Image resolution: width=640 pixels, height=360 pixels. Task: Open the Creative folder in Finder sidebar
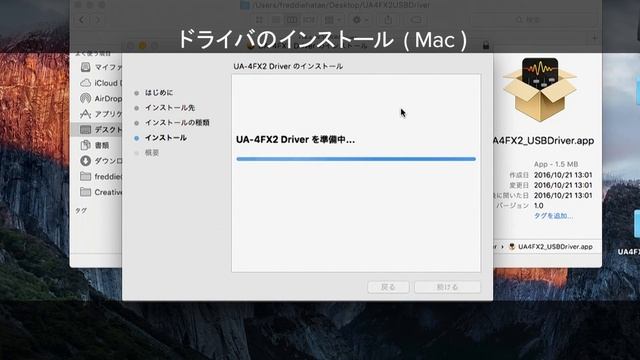click(101, 192)
